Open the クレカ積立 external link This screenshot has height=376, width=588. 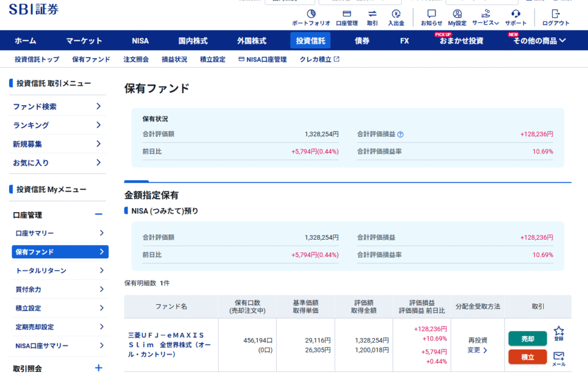319,59
